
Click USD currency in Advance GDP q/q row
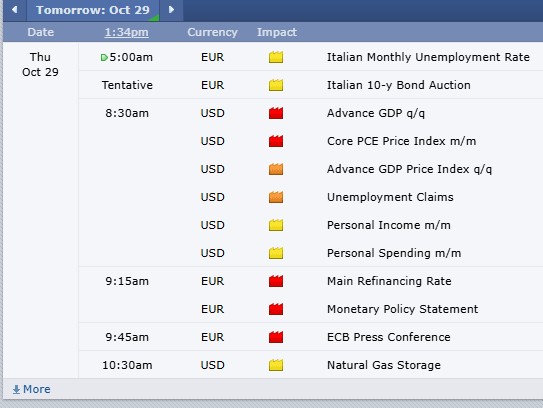click(213, 113)
